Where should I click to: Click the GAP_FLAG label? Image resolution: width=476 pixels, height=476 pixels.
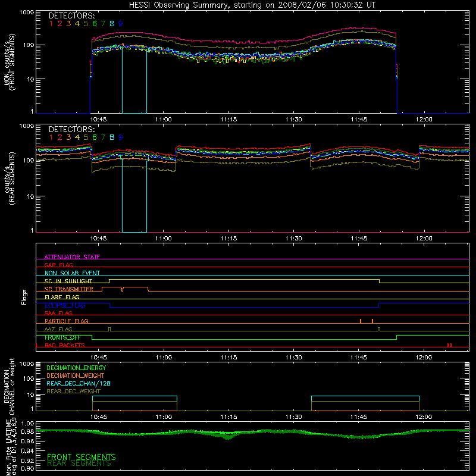click(x=58, y=265)
